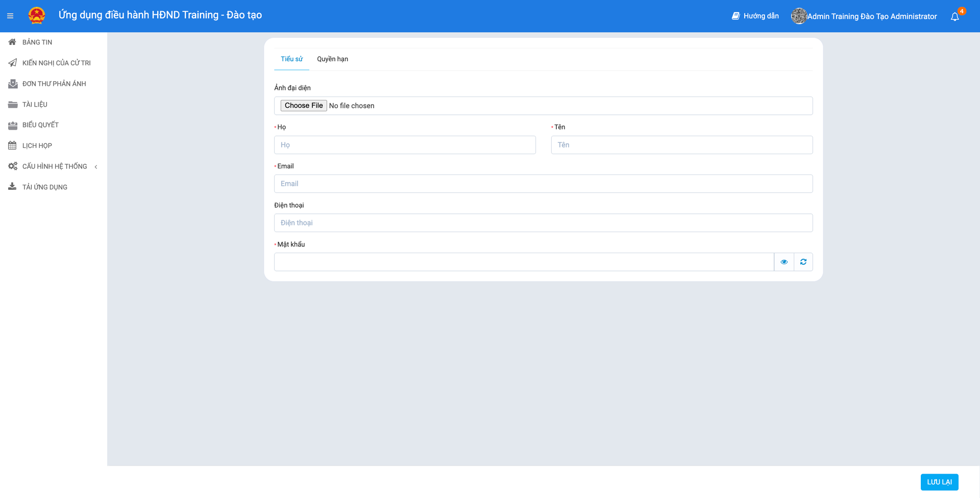Screen dimensions: 980x498
Task: Go to Đơn thư phản ánh
Action: [54, 84]
